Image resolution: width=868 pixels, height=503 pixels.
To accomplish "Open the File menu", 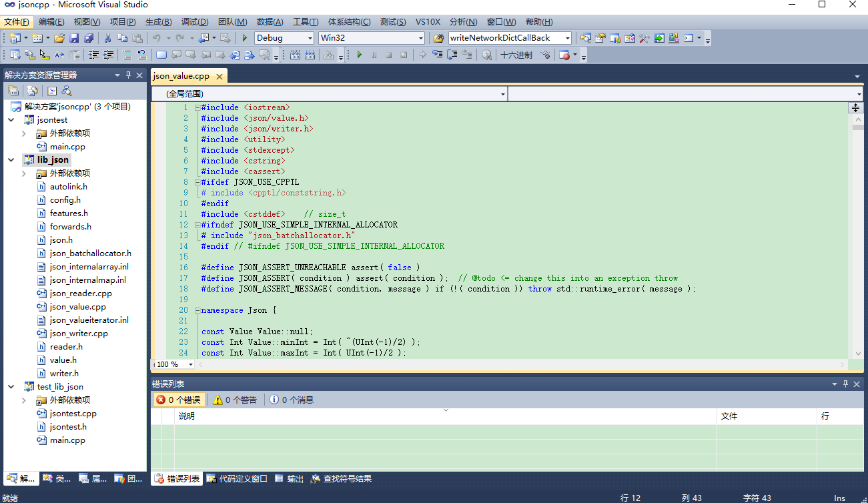I will (16, 22).
